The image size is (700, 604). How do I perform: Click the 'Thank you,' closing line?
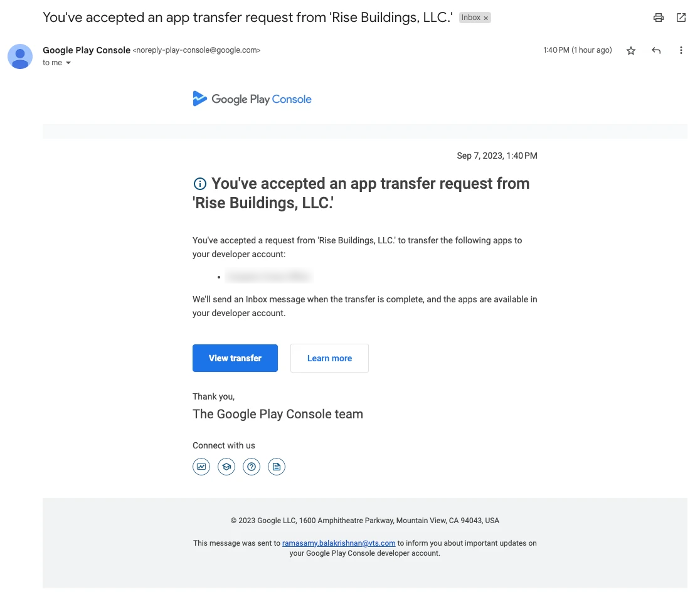pos(213,396)
